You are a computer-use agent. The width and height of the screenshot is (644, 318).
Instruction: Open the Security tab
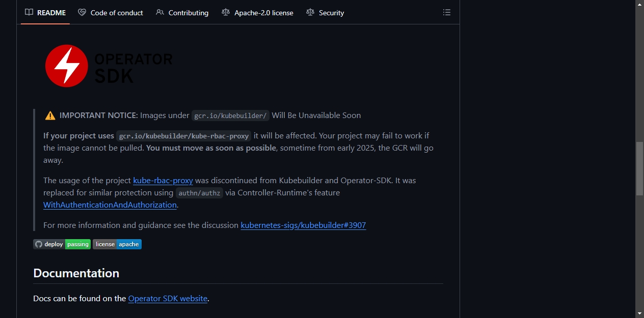coord(325,13)
